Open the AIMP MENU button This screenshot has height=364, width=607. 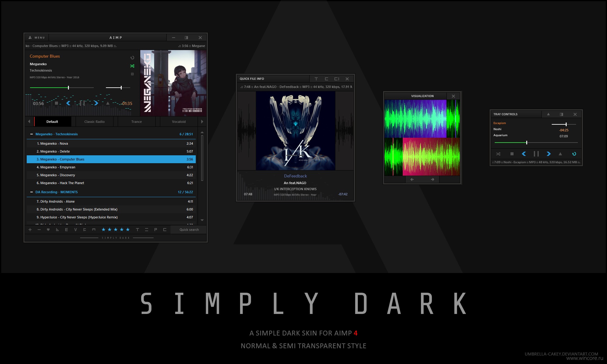click(37, 38)
